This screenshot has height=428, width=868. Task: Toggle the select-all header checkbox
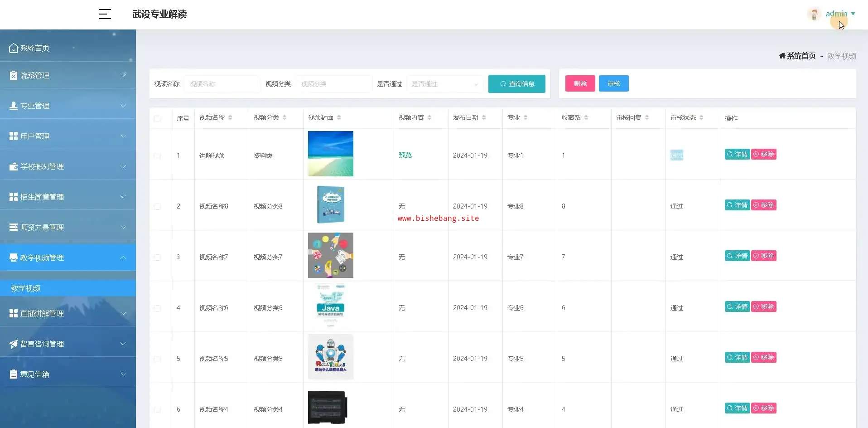click(157, 119)
